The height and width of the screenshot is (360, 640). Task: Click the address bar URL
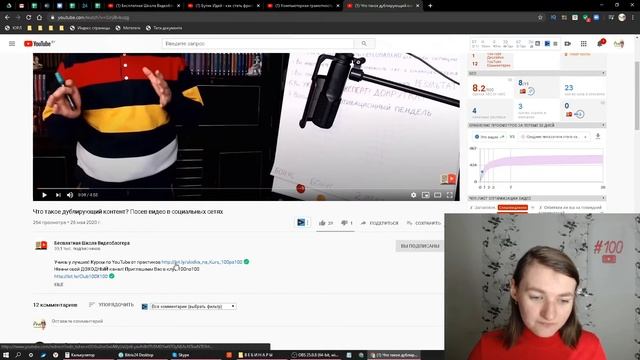coord(93,18)
